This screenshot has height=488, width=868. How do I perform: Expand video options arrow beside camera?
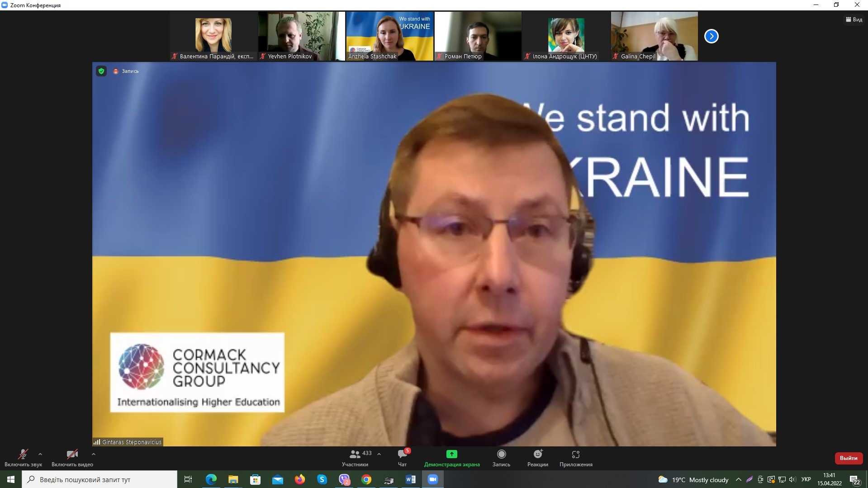pos(94,454)
